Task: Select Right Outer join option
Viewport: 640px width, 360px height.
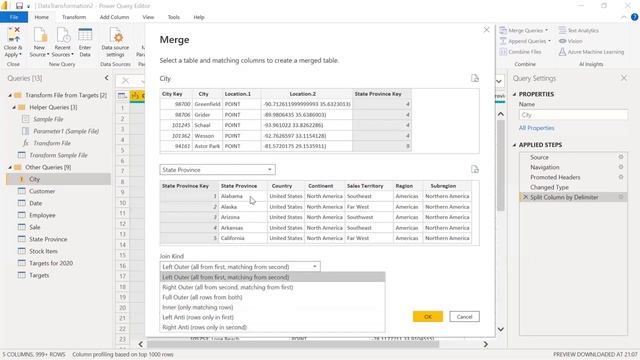Action: (272, 287)
